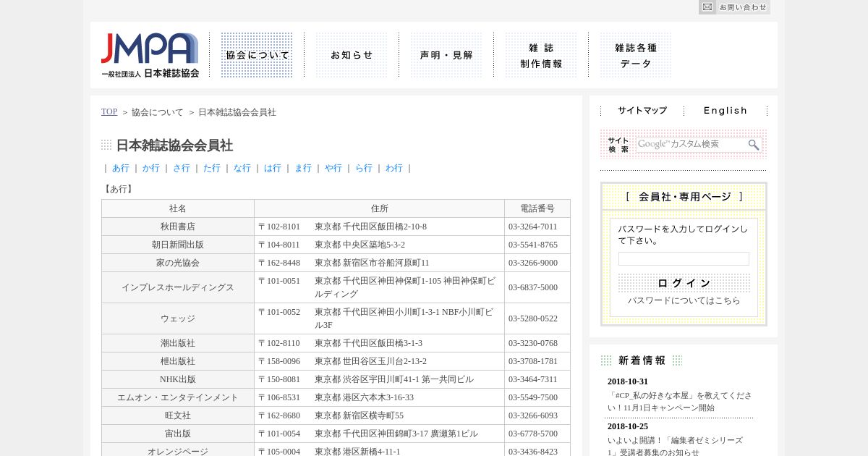The width and height of the screenshot is (868, 456).
Task: Open the 編集者ゼミシリーズ news item
Action: pos(675,447)
